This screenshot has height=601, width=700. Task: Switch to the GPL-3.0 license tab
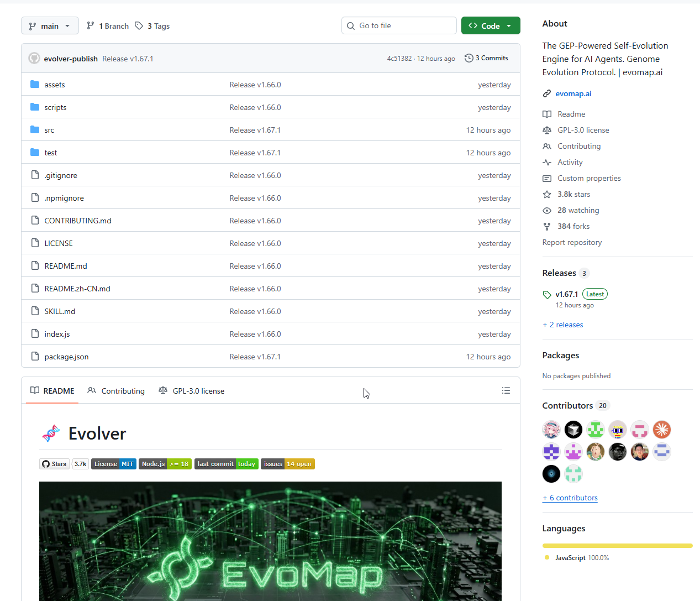click(x=192, y=390)
